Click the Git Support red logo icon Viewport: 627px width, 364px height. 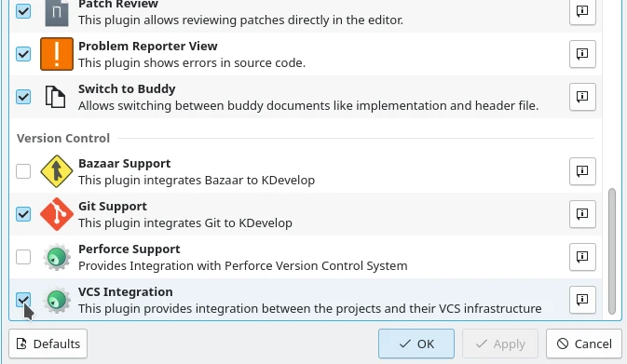click(x=57, y=214)
